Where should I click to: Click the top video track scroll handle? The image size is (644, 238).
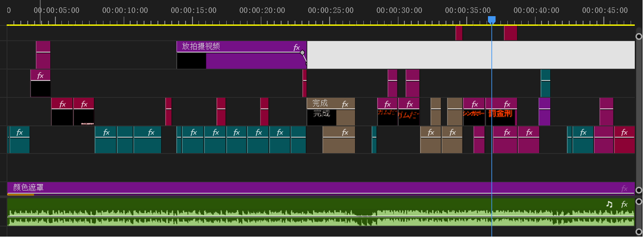(x=639, y=36)
